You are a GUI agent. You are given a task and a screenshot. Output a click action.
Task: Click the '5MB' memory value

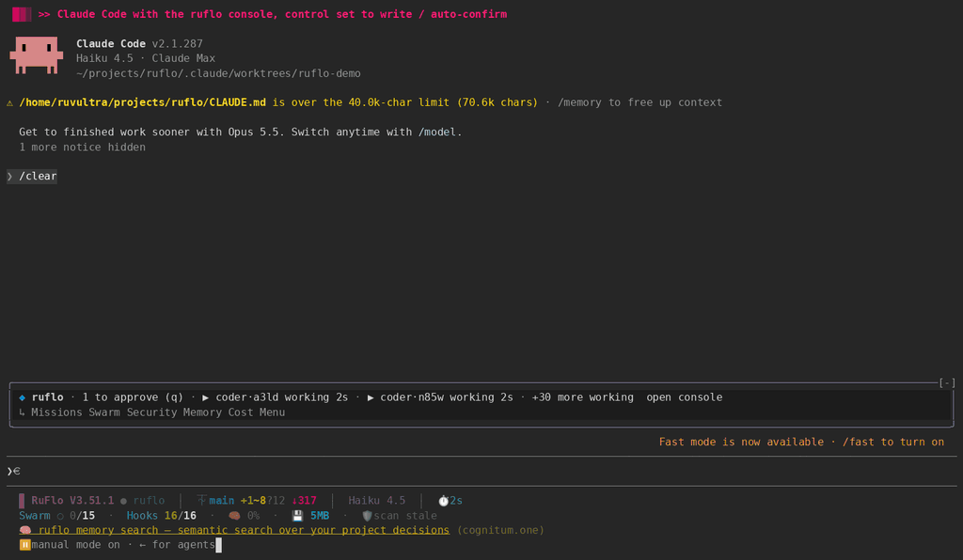320,516
